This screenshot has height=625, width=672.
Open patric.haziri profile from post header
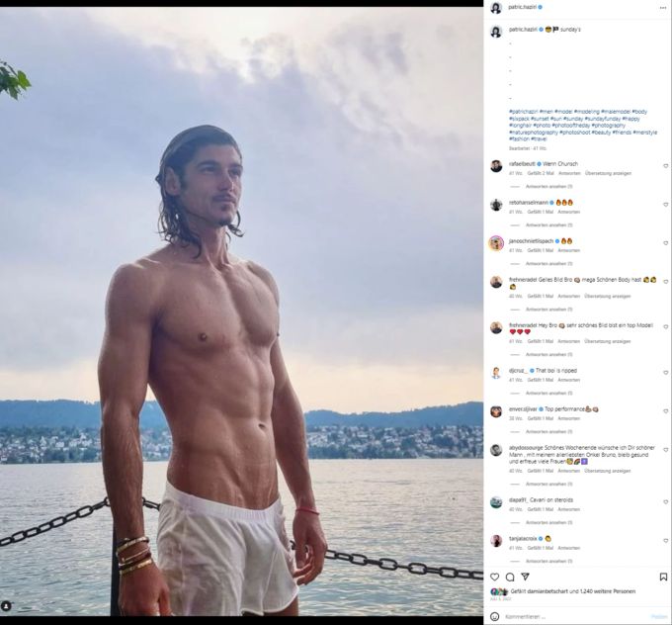(522, 7)
